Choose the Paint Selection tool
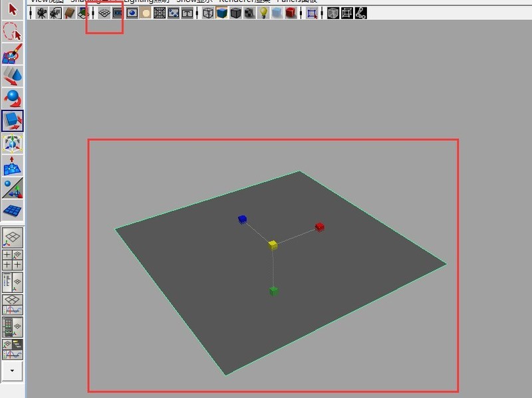The image size is (532, 398). tap(13, 54)
